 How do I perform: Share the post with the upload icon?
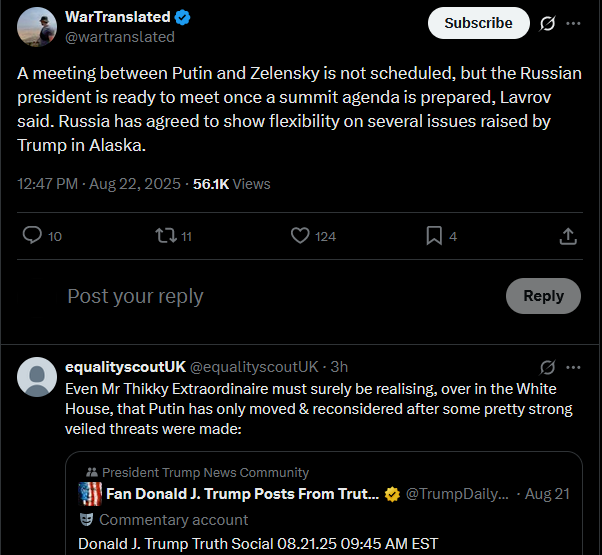pos(567,236)
